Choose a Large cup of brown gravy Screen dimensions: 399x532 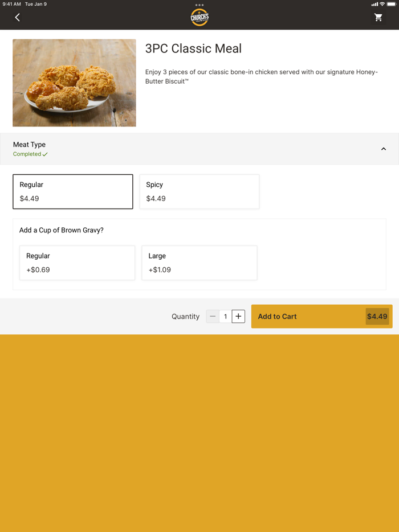[x=199, y=263]
